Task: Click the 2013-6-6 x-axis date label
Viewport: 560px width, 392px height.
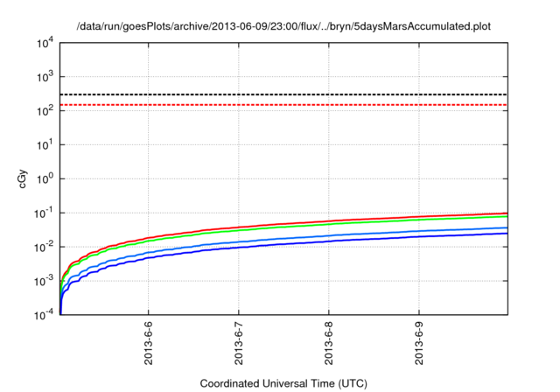Action: (149, 343)
